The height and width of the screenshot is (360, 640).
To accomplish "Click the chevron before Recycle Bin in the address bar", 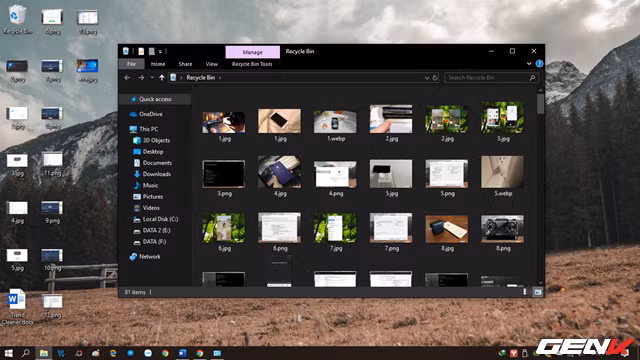I will click(181, 78).
